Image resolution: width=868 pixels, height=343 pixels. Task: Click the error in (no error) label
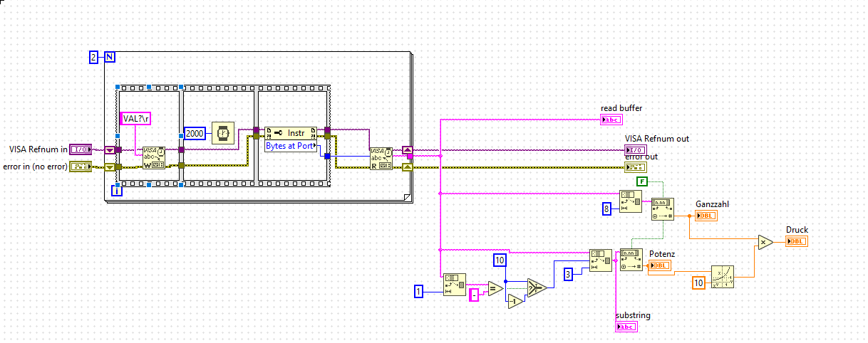pos(36,167)
